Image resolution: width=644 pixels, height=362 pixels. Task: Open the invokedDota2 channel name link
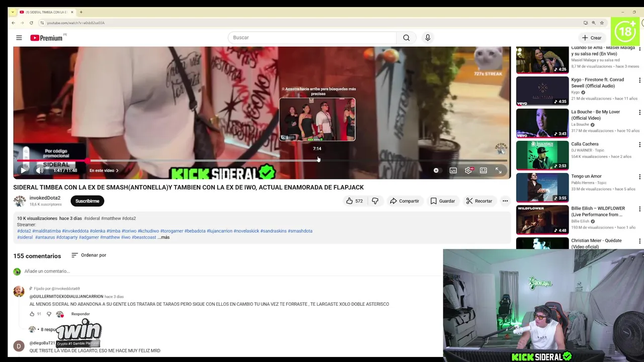click(x=45, y=198)
